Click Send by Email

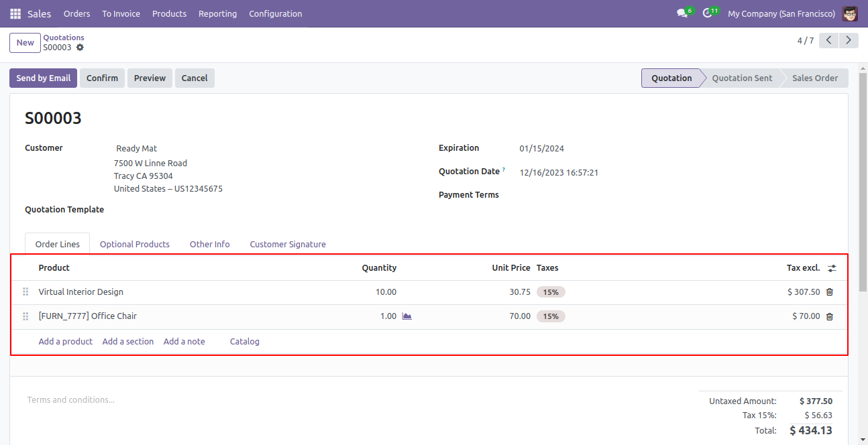44,78
